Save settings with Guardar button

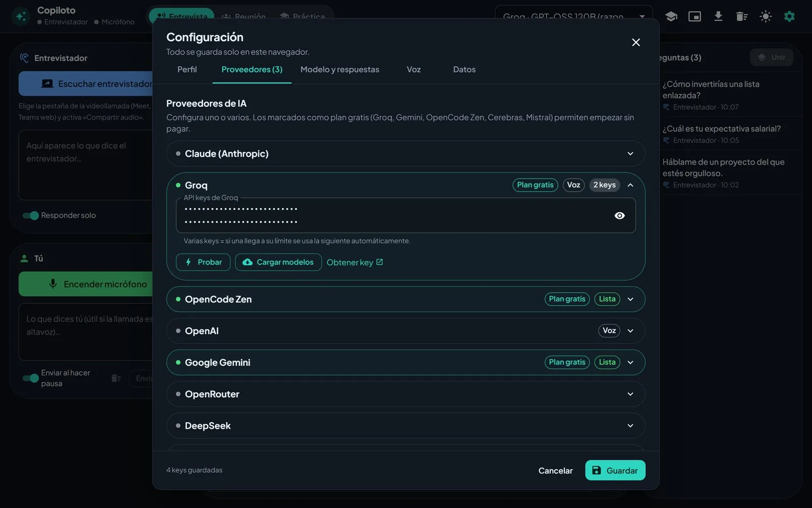click(615, 470)
